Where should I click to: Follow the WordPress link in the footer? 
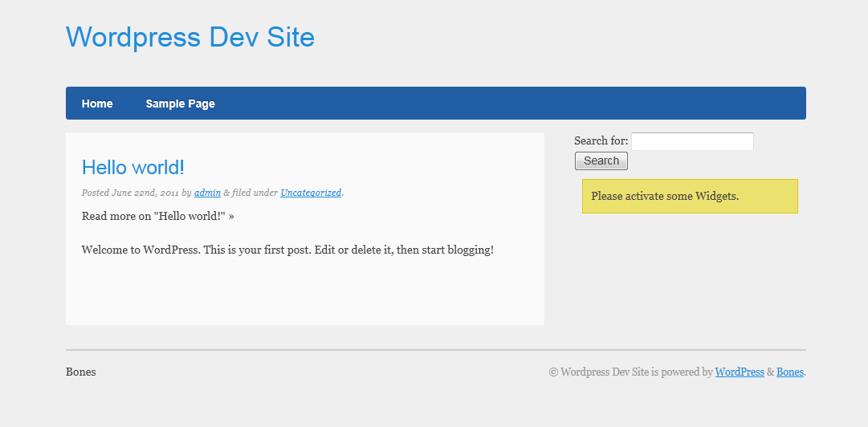tap(740, 372)
